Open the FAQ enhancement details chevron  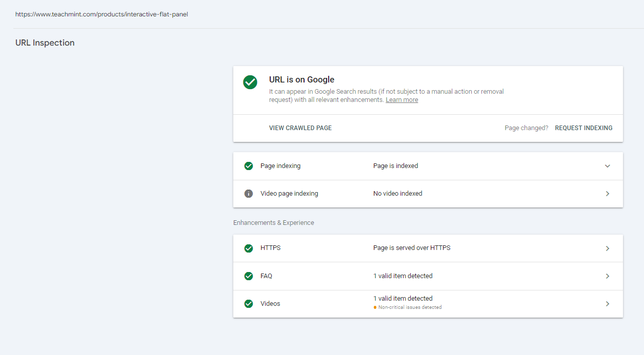point(608,276)
